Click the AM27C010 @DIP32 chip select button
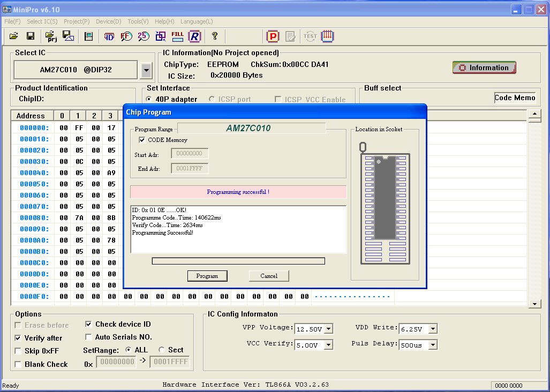This screenshot has width=550, height=392. [x=76, y=70]
